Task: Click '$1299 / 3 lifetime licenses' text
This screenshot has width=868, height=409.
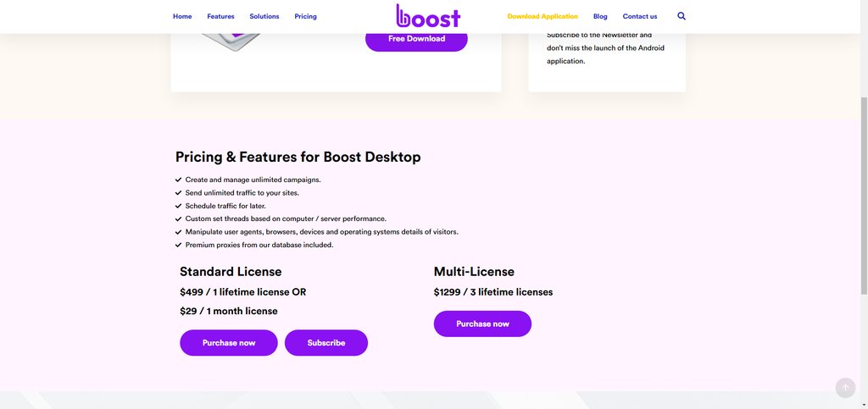Action: pos(493,292)
